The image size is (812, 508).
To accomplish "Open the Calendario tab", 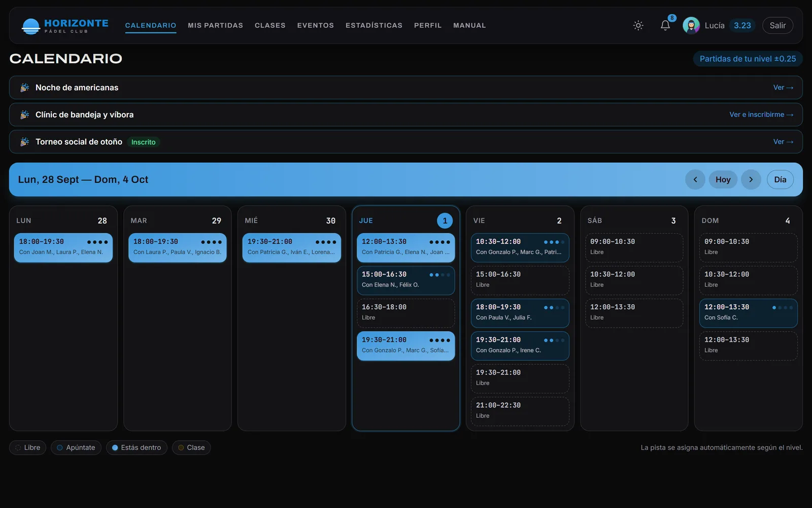I will pos(151,25).
